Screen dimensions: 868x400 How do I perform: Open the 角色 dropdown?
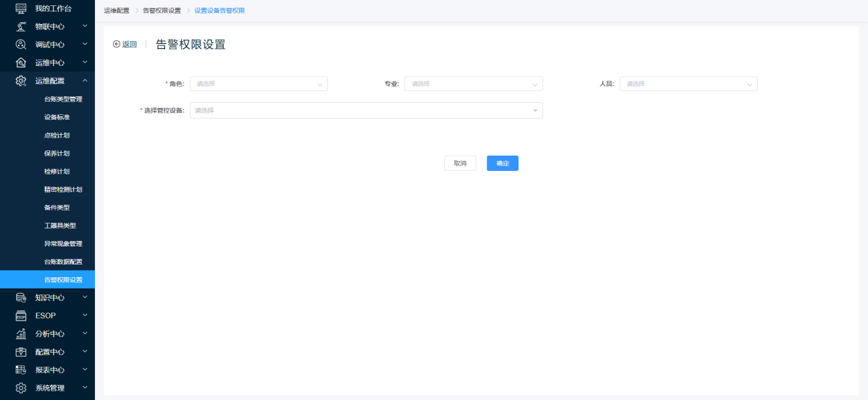pyautogui.click(x=259, y=84)
